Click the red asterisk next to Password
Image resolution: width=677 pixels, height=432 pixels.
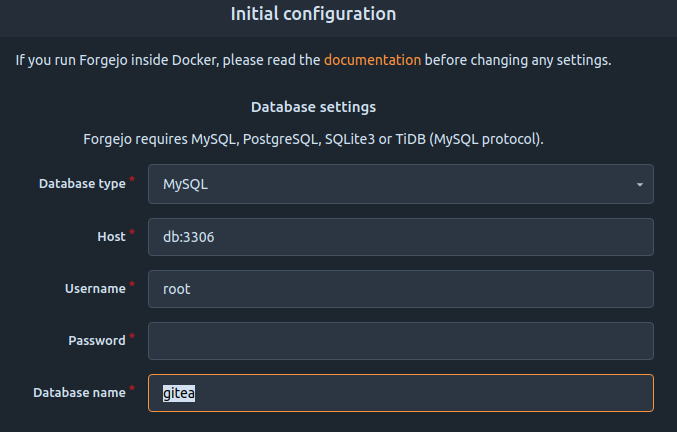pos(132,336)
